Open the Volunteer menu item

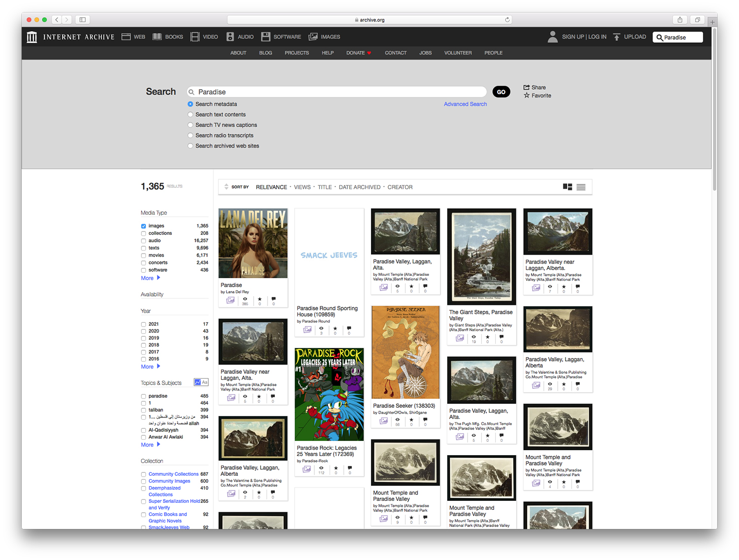[458, 53]
